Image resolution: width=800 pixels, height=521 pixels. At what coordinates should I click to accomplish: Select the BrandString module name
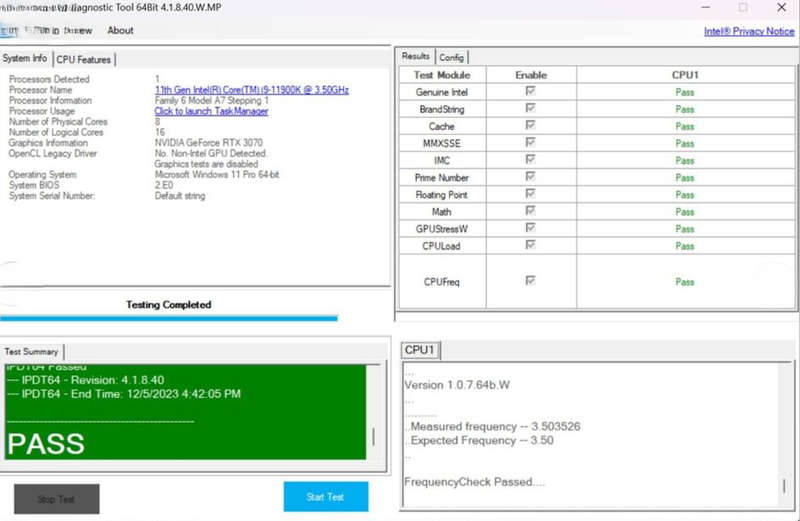(442, 109)
